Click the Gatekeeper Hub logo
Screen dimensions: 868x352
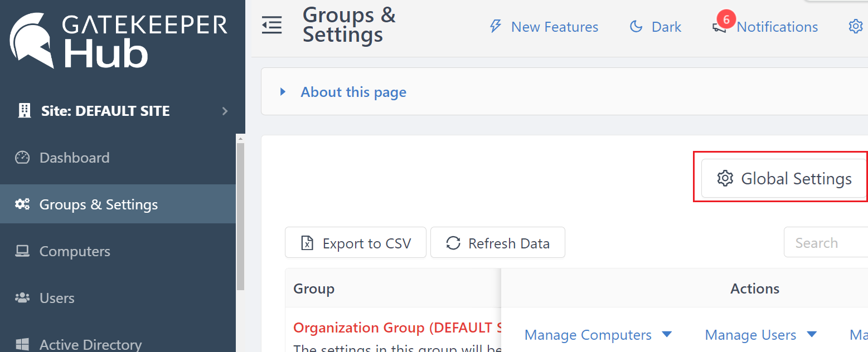coord(117,39)
